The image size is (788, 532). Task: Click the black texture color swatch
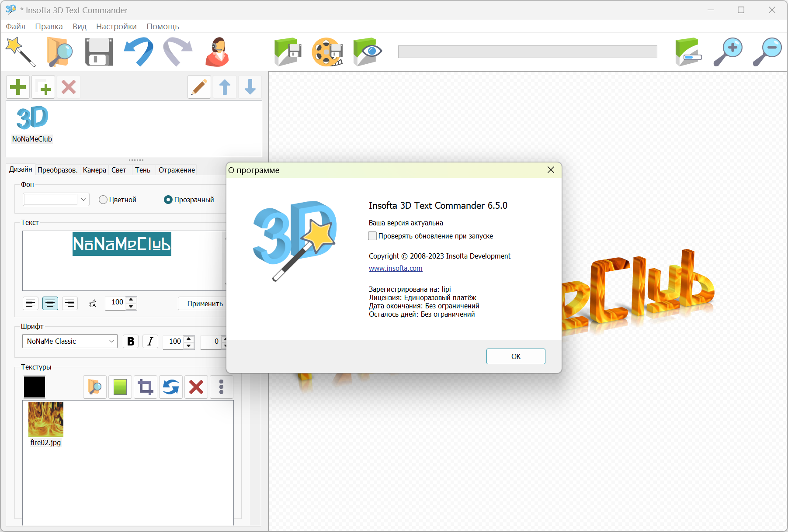click(x=35, y=387)
